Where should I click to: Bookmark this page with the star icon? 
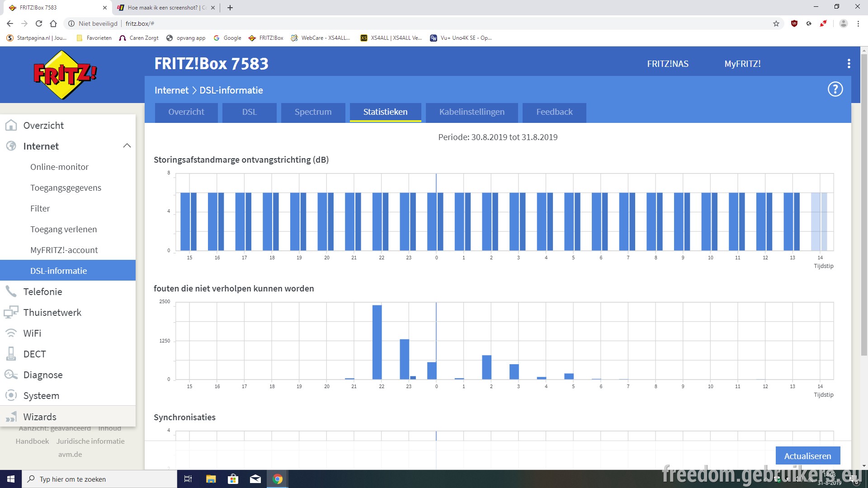(x=776, y=23)
